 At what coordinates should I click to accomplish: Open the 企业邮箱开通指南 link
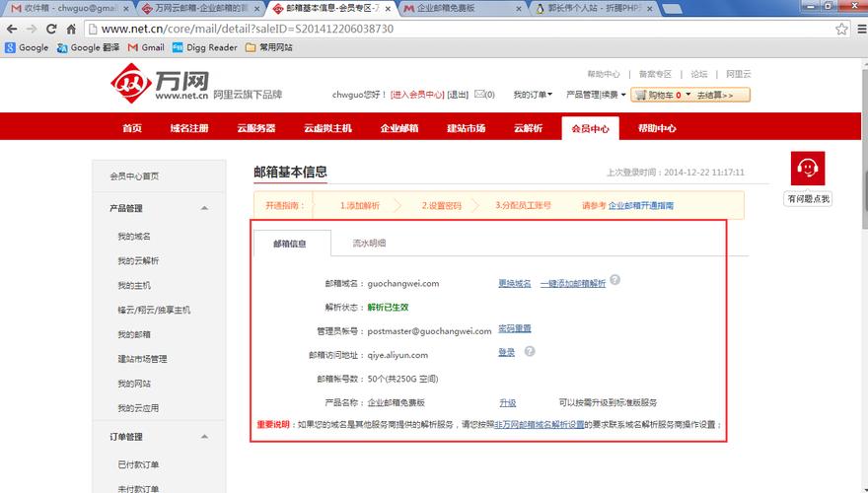641,205
